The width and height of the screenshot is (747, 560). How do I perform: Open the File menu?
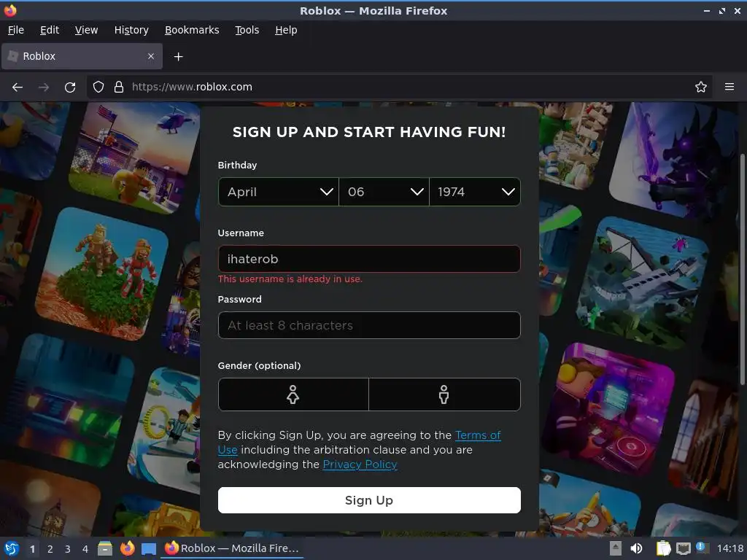click(x=16, y=30)
